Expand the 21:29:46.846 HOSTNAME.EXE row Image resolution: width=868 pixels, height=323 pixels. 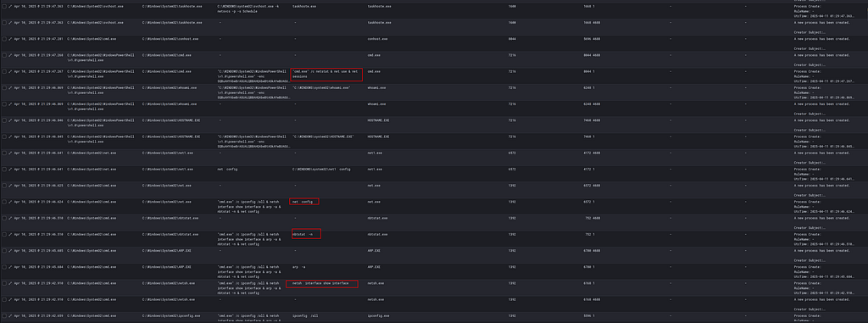click(10, 120)
